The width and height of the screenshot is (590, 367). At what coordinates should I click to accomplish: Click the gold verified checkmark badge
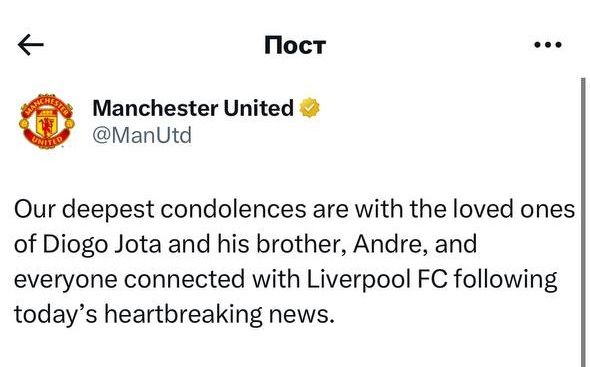(x=309, y=108)
